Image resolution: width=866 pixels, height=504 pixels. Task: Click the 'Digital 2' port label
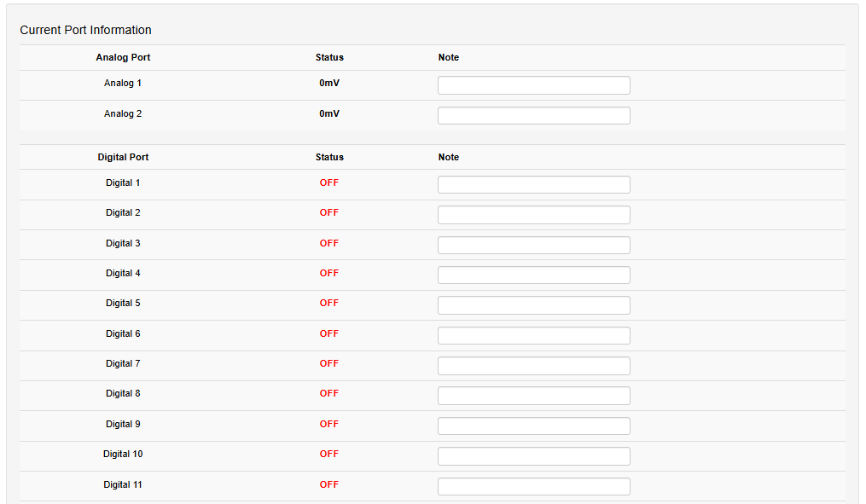(123, 212)
